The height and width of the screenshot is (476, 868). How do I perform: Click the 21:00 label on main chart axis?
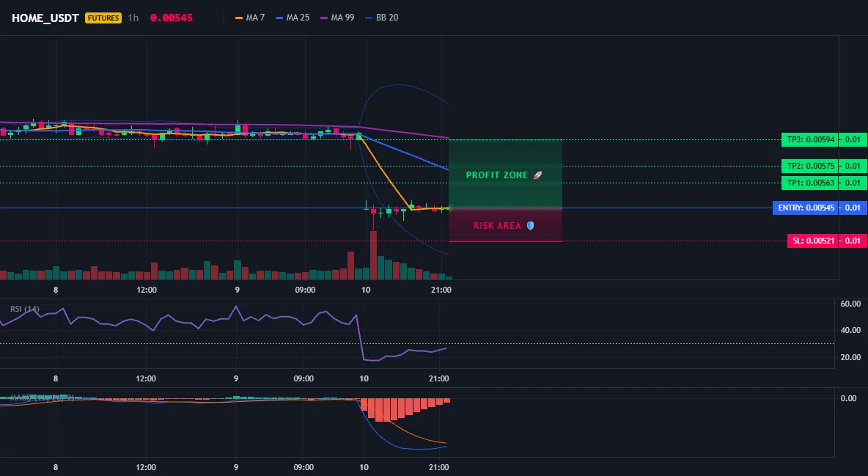click(x=441, y=290)
